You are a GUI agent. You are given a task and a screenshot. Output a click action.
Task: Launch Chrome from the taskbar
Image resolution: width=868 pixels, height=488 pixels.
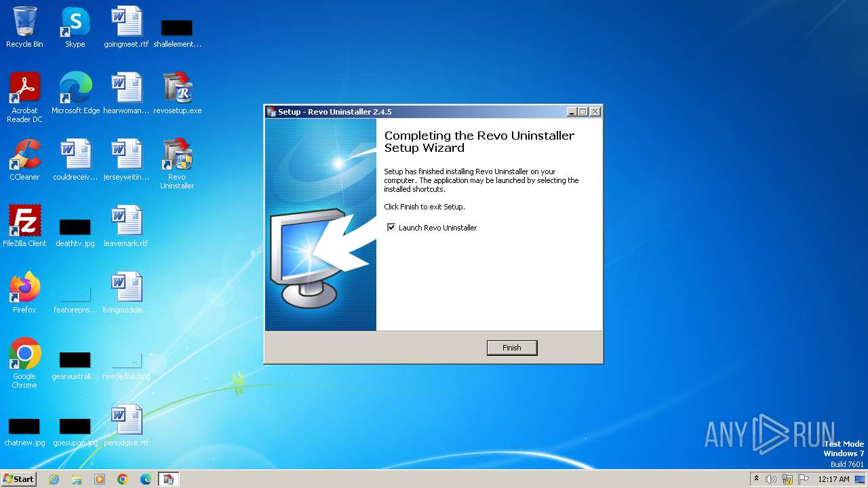coord(123,479)
